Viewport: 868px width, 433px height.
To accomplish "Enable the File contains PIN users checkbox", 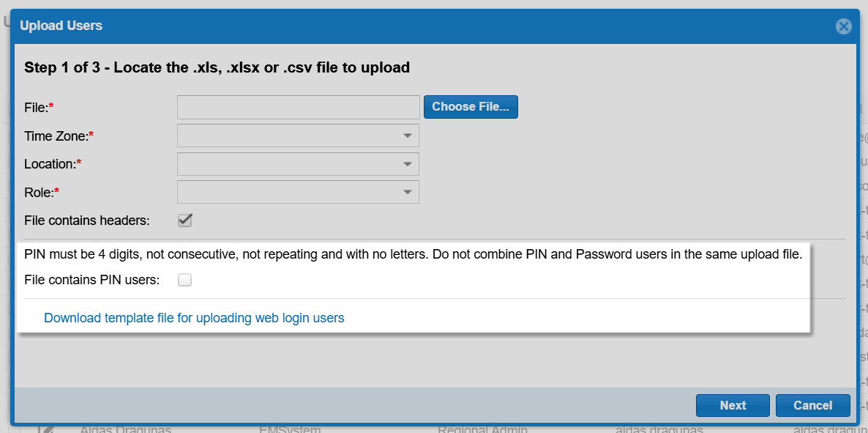I will 184,279.
